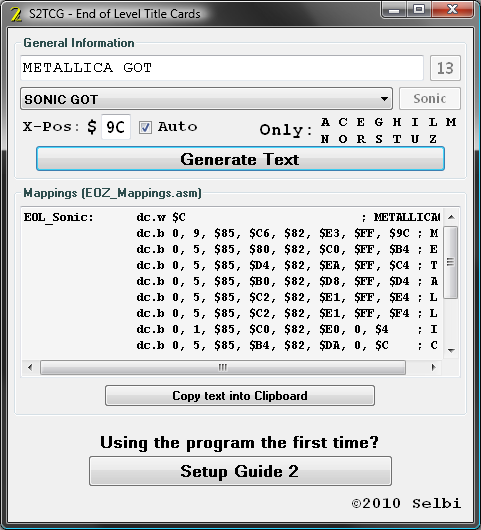The image size is (481, 530).
Task: Minimize the S2TCG window
Action: click(394, 10)
